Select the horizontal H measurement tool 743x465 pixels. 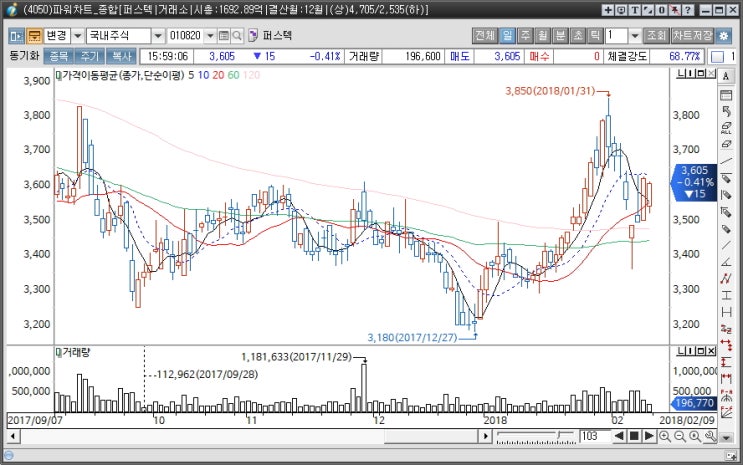[726, 312]
